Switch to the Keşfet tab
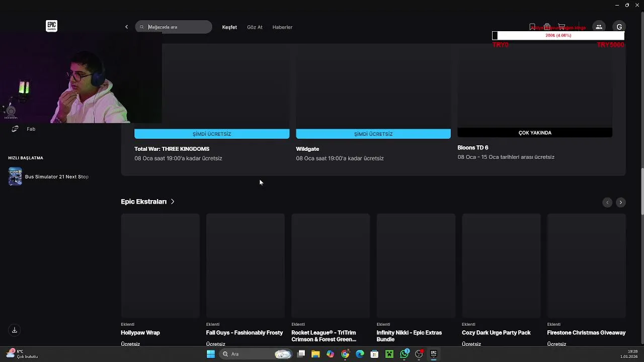This screenshot has height=362, width=644. pos(229,27)
